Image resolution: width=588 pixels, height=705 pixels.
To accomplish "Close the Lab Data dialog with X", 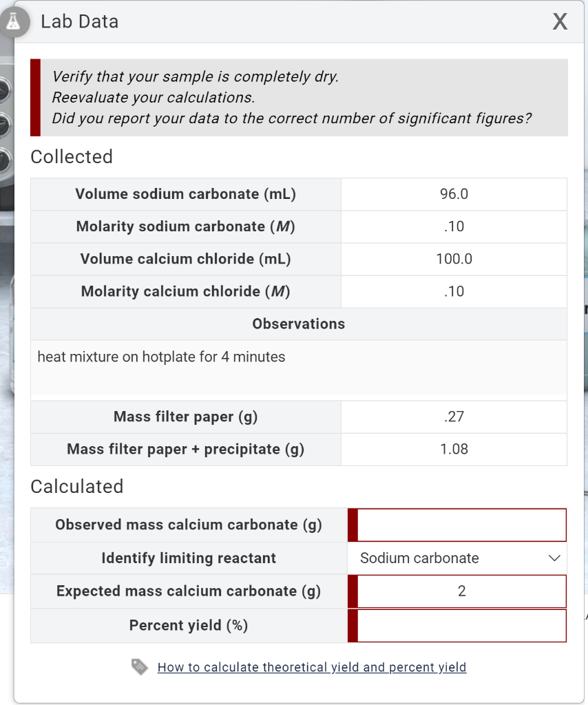I will [560, 21].
